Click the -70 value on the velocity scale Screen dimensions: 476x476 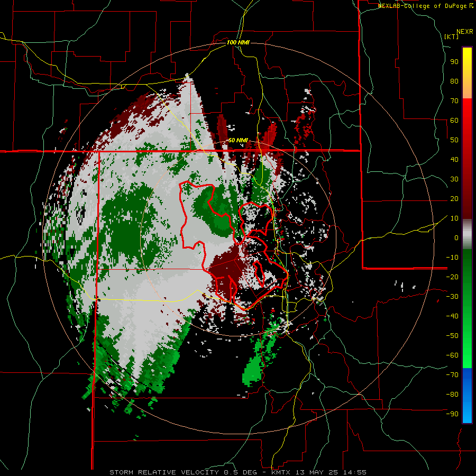(x=452, y=375)
